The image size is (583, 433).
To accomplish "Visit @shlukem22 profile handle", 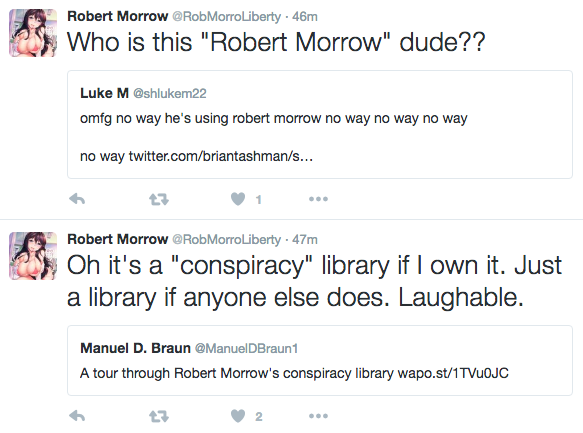I will point(170,93).
